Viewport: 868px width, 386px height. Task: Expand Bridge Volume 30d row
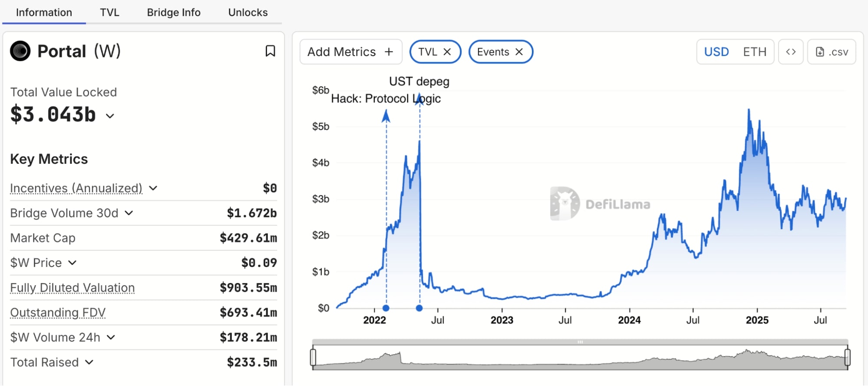click(129, 213)
